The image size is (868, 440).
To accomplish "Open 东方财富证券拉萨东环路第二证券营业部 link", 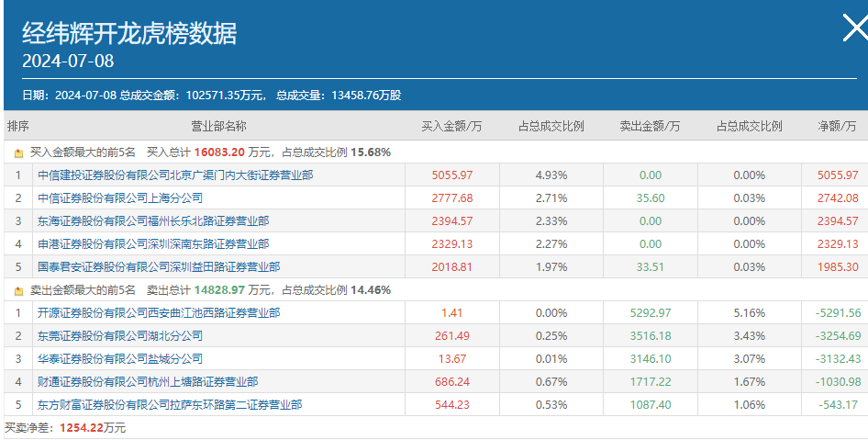I will point(170,405).
